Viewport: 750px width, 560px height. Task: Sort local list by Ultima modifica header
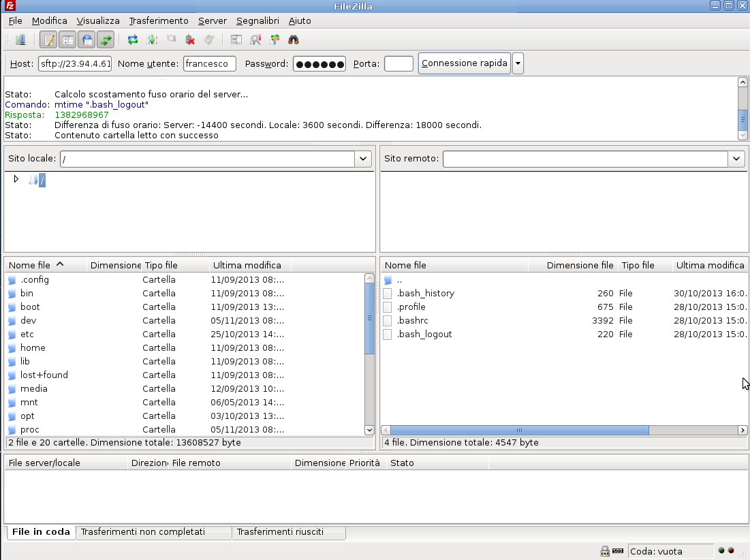pos(250,265)
